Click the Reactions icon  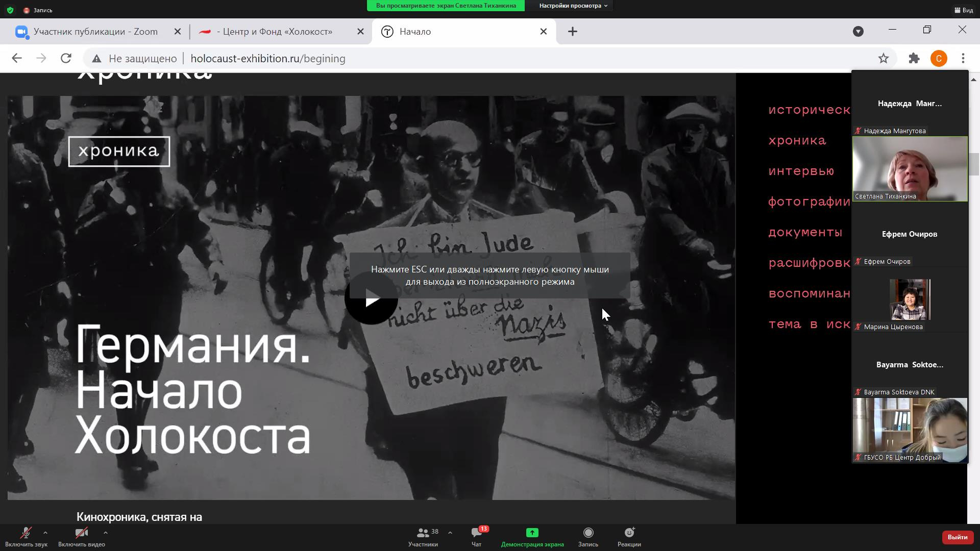(629, 533)
